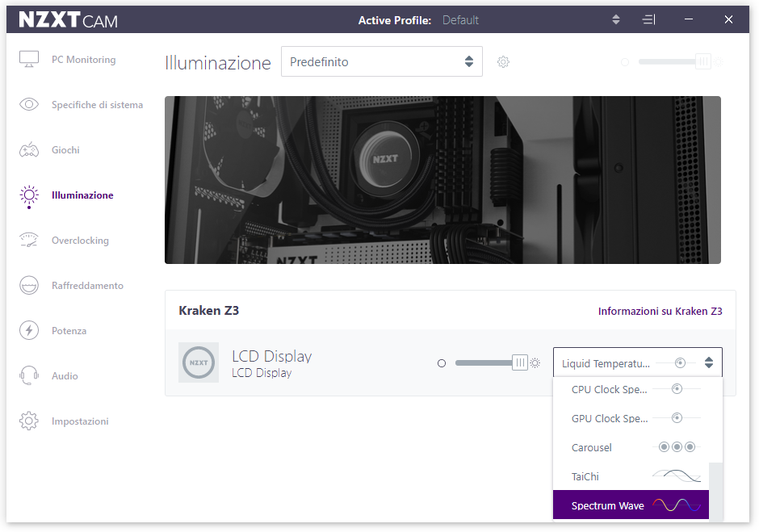Click the Raffreddamento cooling icon
Screen dimensions: 759x532
29,285
